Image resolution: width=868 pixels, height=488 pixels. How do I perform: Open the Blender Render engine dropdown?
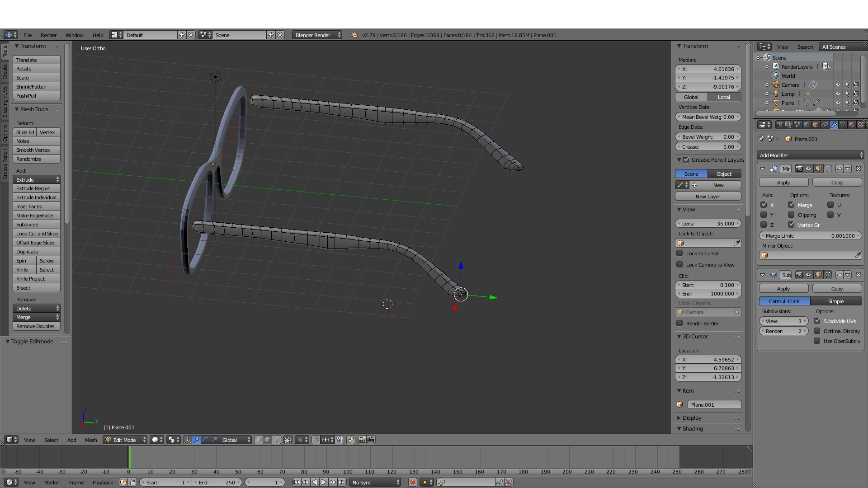coord(317,35)
